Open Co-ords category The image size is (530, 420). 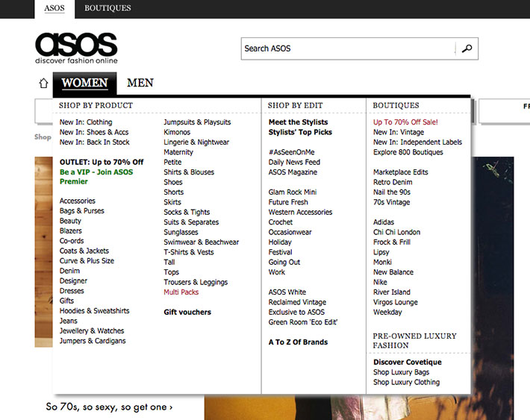coord(72,241)
